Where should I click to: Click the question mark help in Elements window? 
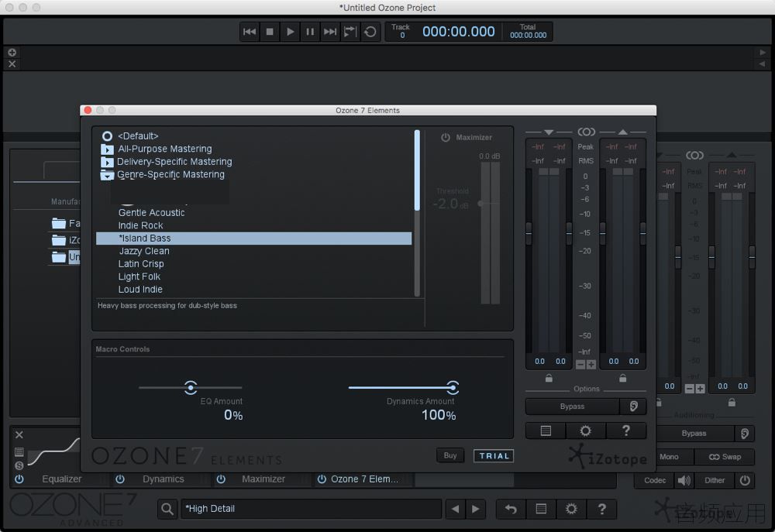tap(626, 431)
